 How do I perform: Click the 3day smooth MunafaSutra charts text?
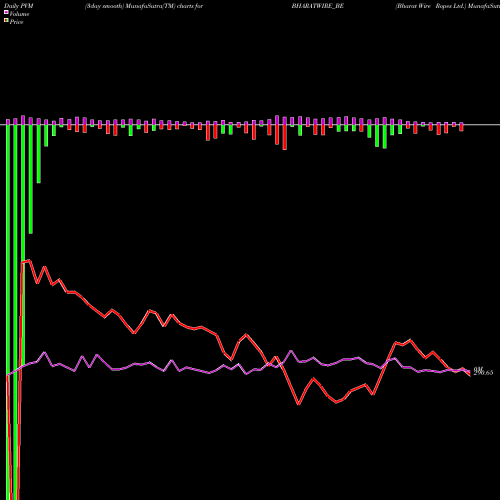[144, 6]
